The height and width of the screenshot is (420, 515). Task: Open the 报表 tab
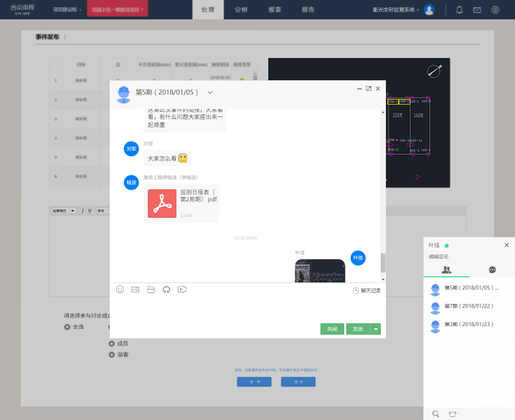point(275,10)
